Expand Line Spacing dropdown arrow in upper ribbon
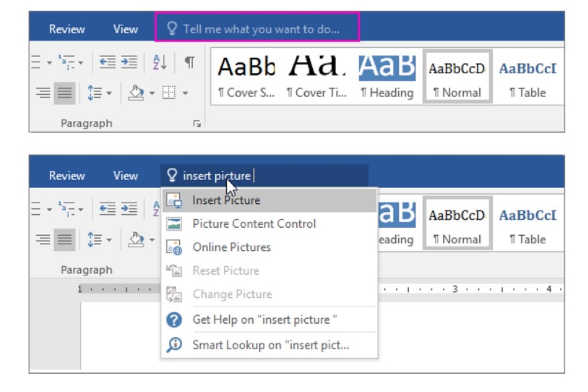The image size is (588, 392). click(x=109, y=92)
